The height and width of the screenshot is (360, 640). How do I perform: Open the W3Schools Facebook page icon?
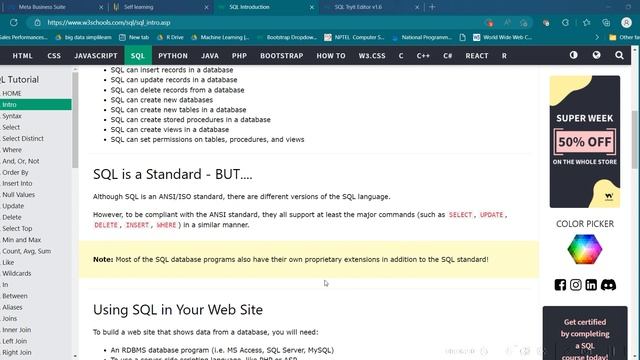coord(560,285)
